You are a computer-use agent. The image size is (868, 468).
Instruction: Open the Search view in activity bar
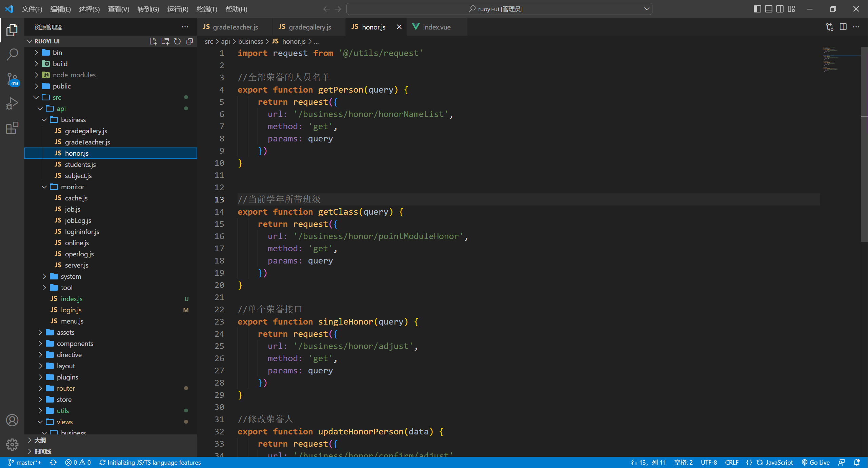12,54
